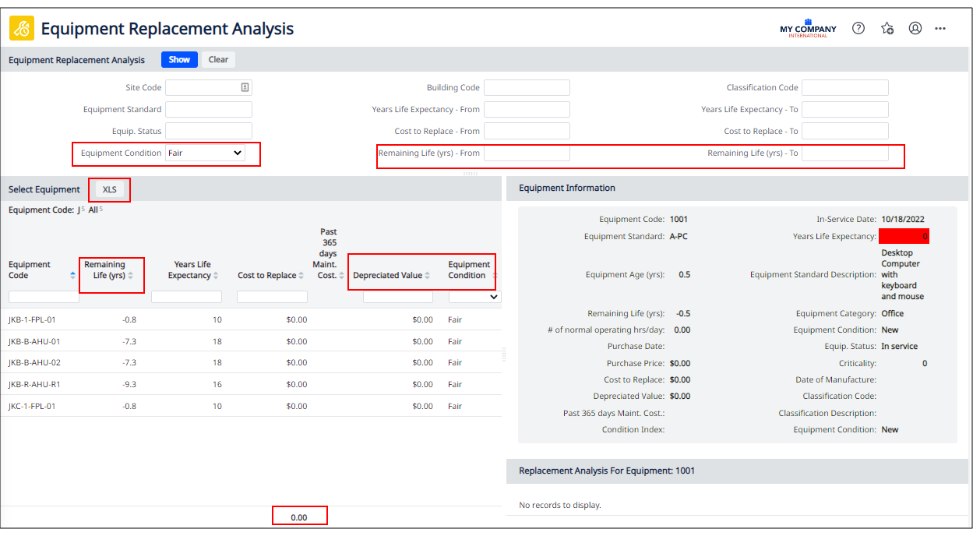
Task: Click the Equipment Code column filter box
Action: [x=44, y=297]
